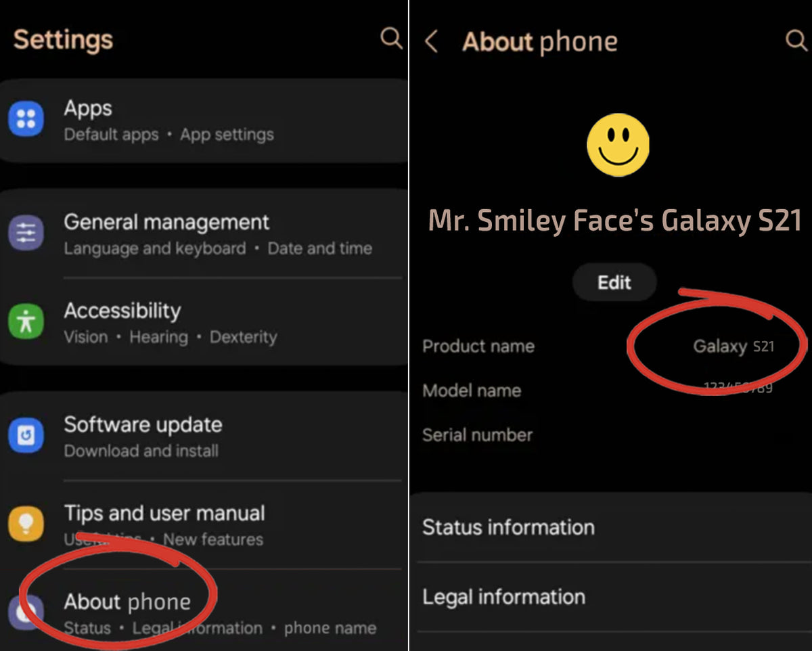Tap the About phone icon at bottom left
Screen dimensions: 812x651
[26, 612]
